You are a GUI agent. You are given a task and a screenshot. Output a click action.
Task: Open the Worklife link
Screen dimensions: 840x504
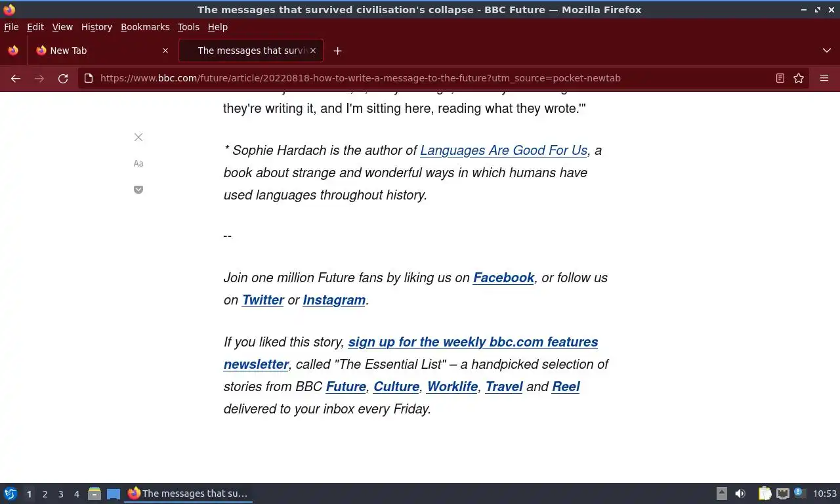pos(452,387)
